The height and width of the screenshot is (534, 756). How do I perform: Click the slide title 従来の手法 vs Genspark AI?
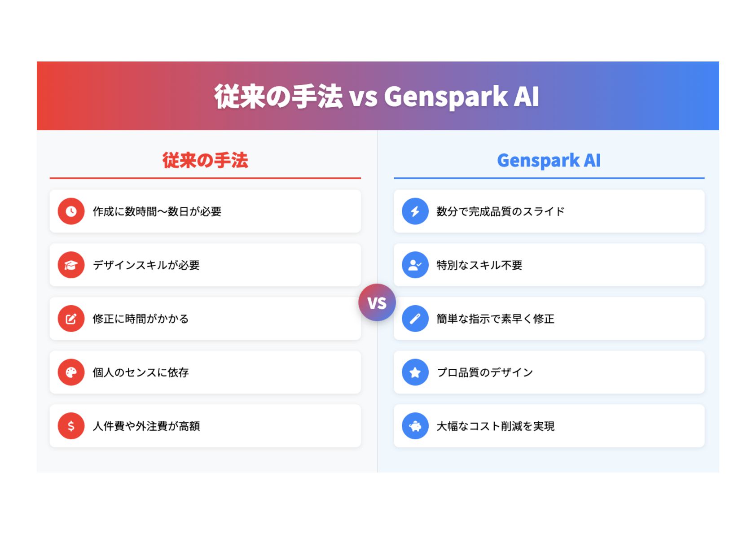[377, 96]
